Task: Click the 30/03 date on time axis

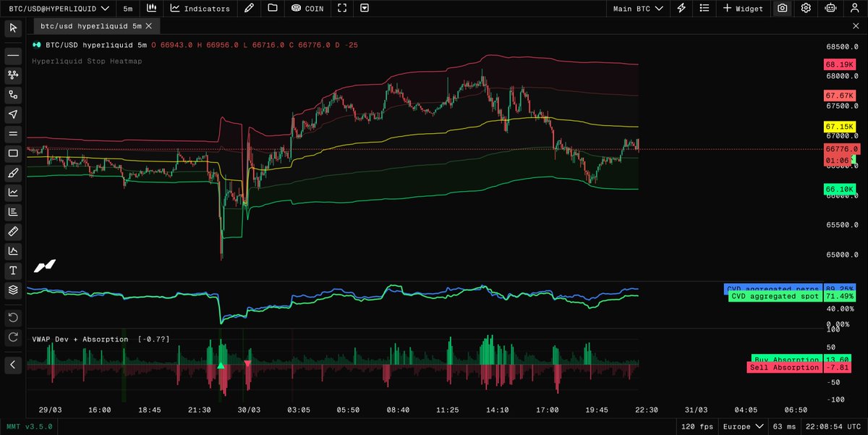Action: pyautogui.click(x=249, y=410)
